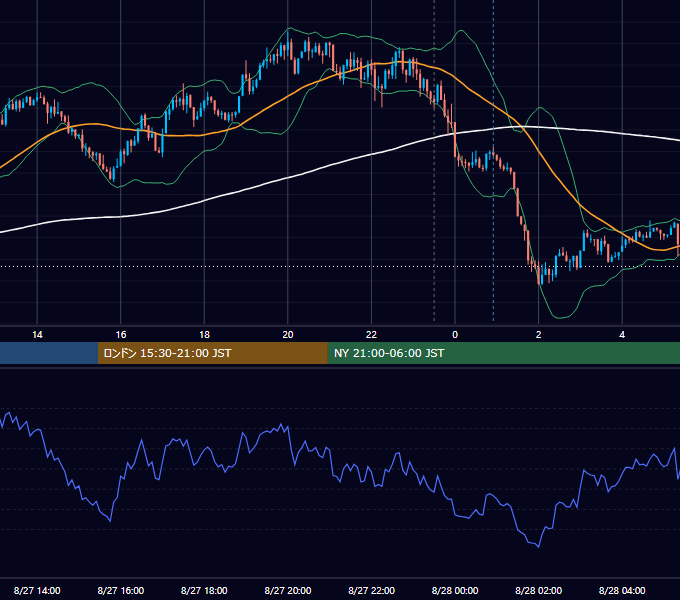Click the 8/28 04:00 date label
The width and height of the screenshot is (680, 600).
pyautogui.click(x=622, y=590)
